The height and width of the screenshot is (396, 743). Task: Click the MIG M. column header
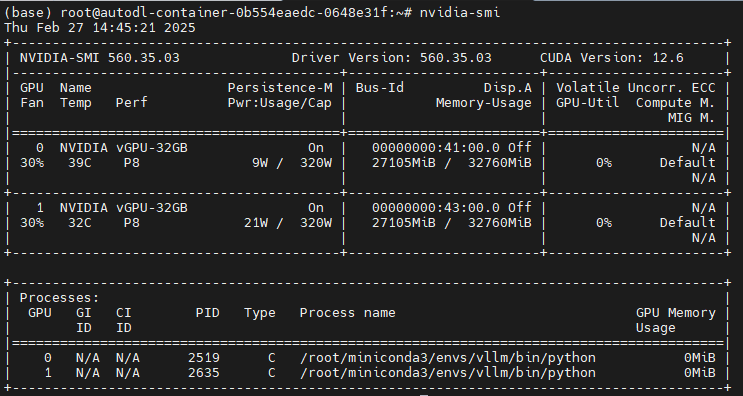691,118
